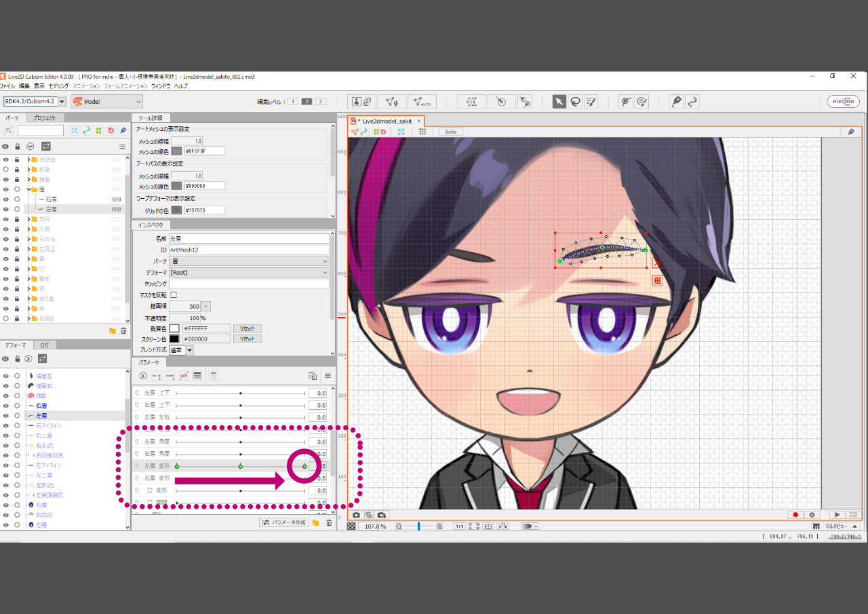Toggle grid display in the canvas toolbar
This screenshot has height=614, width=868.
422,132
